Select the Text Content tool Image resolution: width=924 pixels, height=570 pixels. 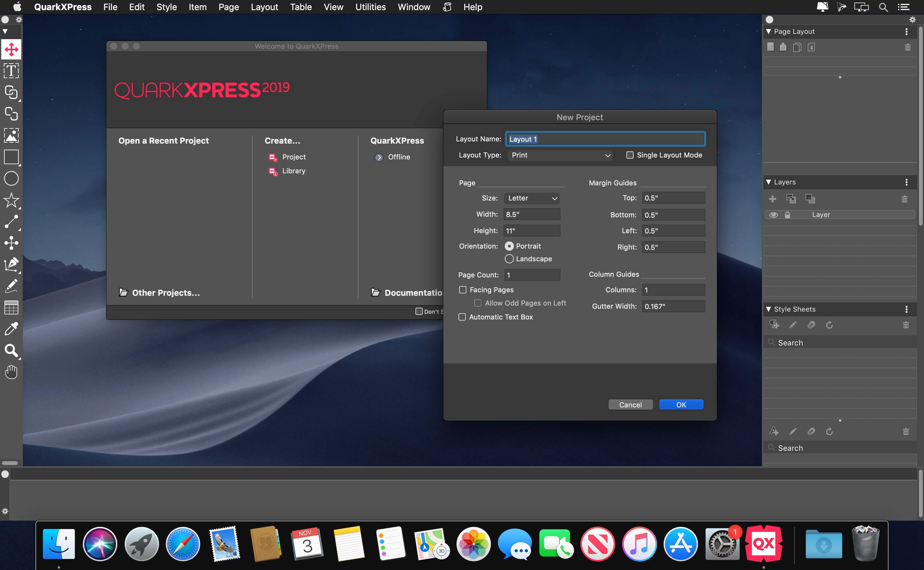(11, 71)
